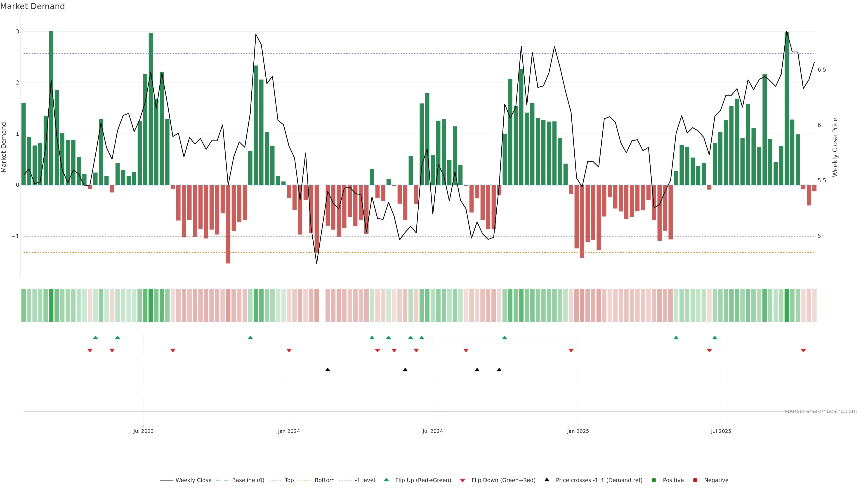The width and height of the screenshot is (868, 488).
Task: Toggle the Top legend entry
Action: (289, 480)
